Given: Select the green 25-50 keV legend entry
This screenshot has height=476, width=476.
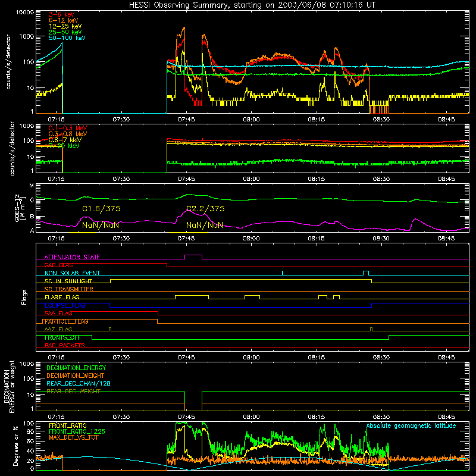Looking at the screenshot, I should [65, 32].
